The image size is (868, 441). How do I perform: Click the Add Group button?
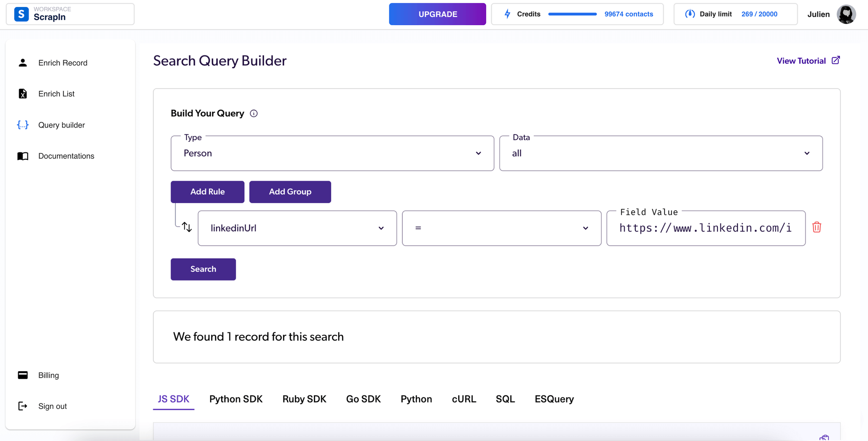click(290, 192)
